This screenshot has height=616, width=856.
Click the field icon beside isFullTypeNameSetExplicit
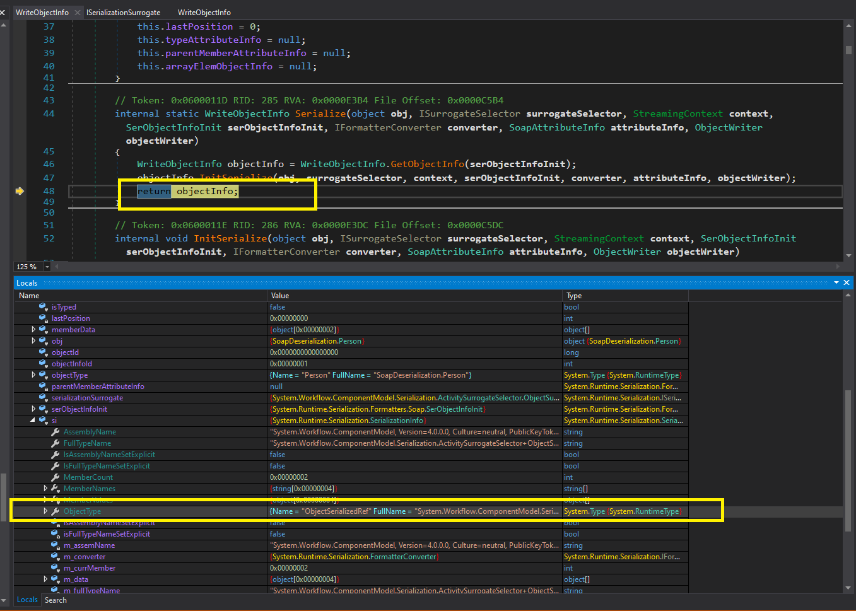click(x=56, y=534)
